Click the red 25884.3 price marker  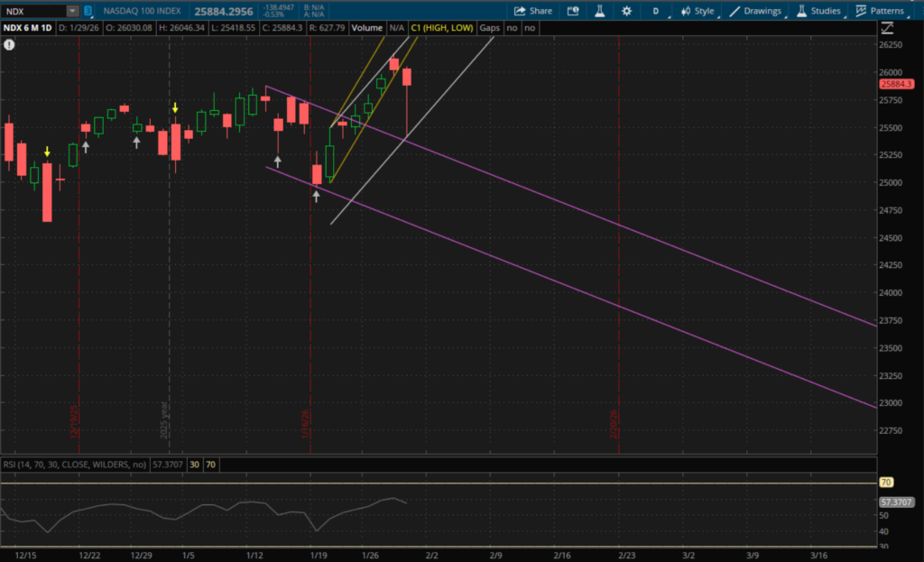(x=899, y=83)
